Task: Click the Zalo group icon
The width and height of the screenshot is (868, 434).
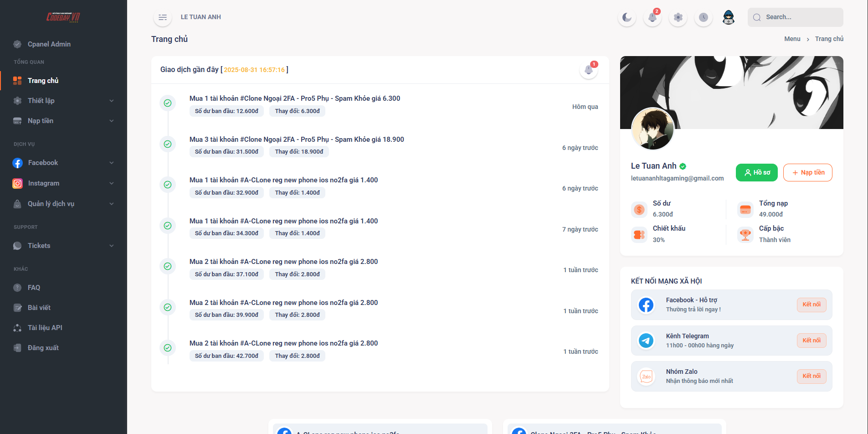Action: 646,377
